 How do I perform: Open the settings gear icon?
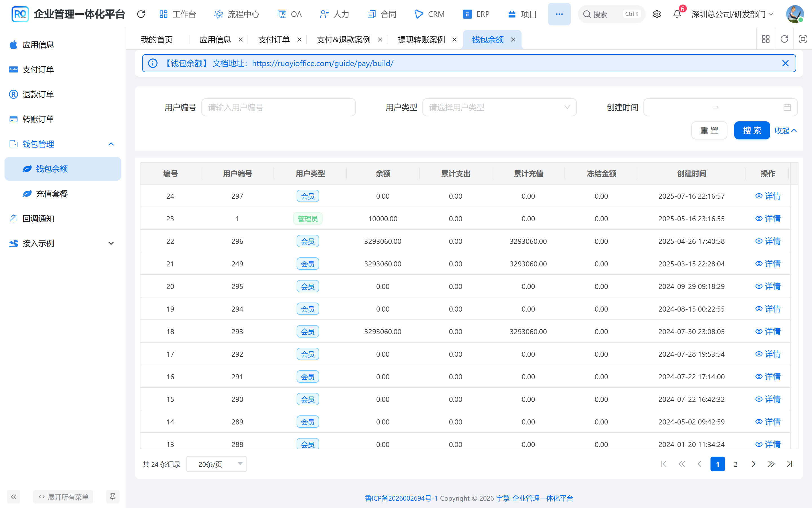tap(657, 14)
